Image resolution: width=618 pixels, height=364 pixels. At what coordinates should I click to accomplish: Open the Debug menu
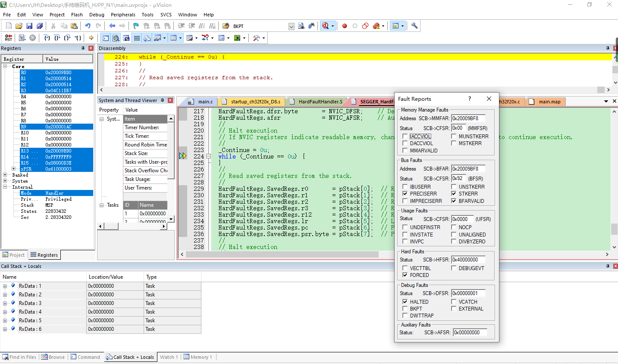[97, 15]
